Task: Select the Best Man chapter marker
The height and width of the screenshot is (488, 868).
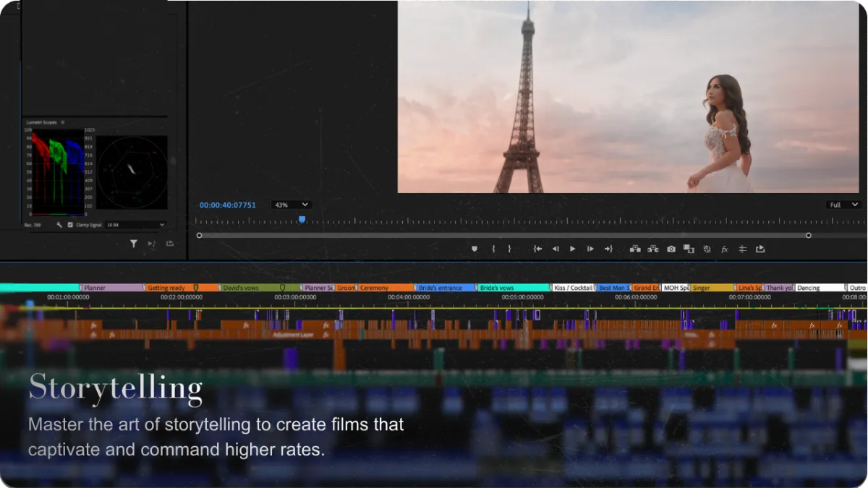Action: [613, 288]
